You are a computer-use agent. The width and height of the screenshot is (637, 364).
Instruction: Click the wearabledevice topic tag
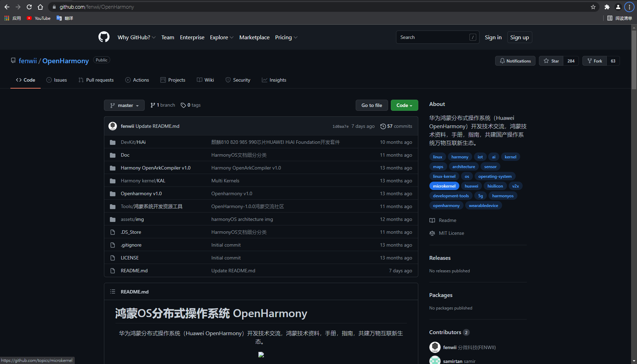483,205
